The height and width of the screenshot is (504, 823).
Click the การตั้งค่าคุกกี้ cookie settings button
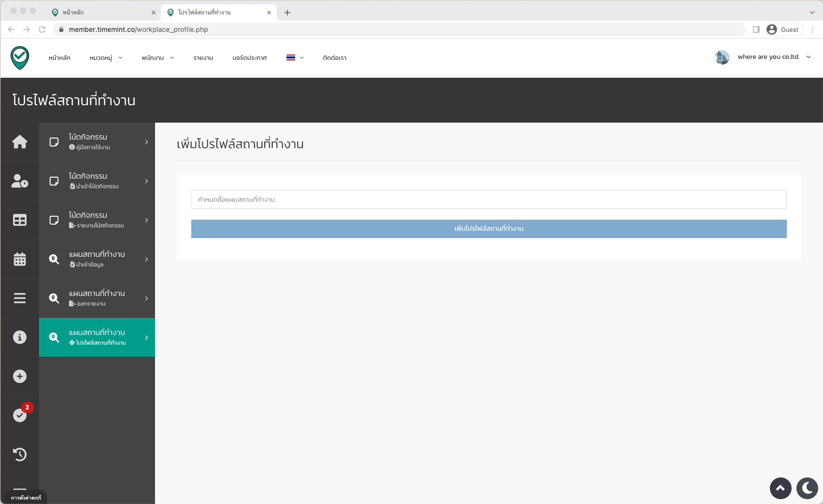[x=26, y=498]
